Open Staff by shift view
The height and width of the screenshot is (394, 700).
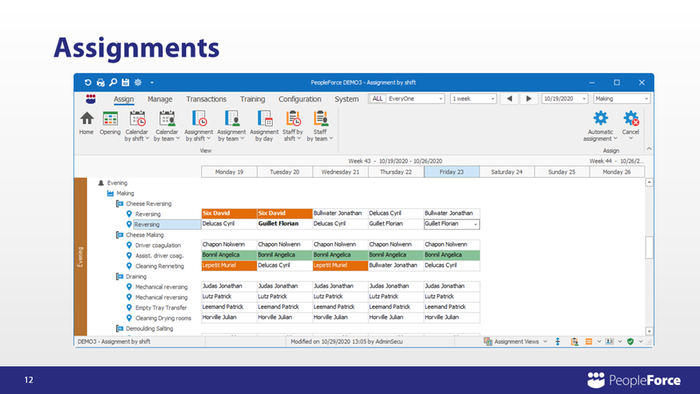point(293,126)
